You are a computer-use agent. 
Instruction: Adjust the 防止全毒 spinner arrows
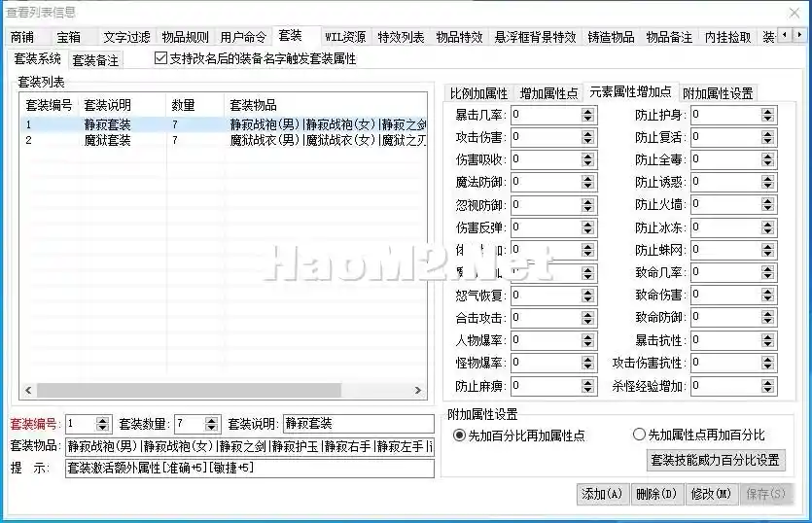(x=767, y=159)
